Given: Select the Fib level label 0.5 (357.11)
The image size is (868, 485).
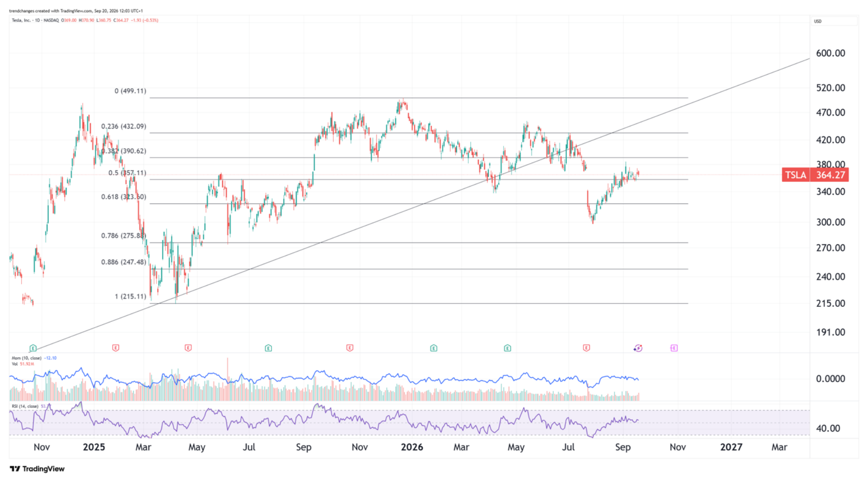Looking at the screenshot, I should pyautogui.click(x=127, y=173).
